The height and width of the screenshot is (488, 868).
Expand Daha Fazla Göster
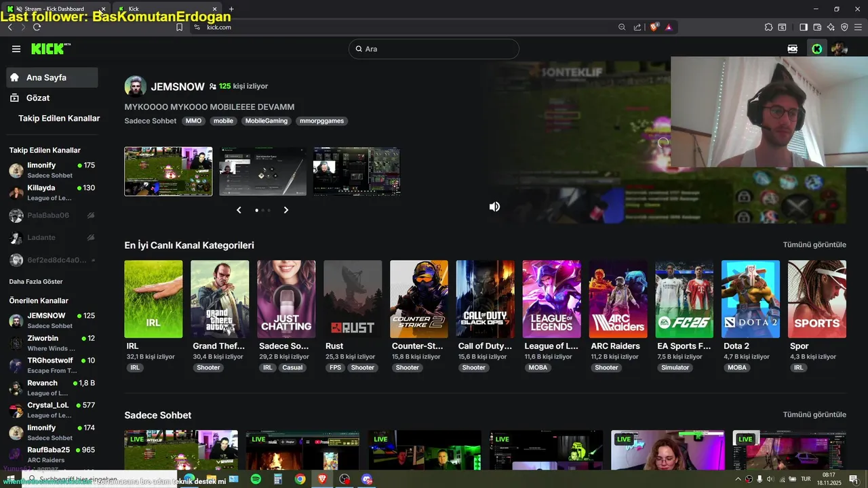[35, 281]
